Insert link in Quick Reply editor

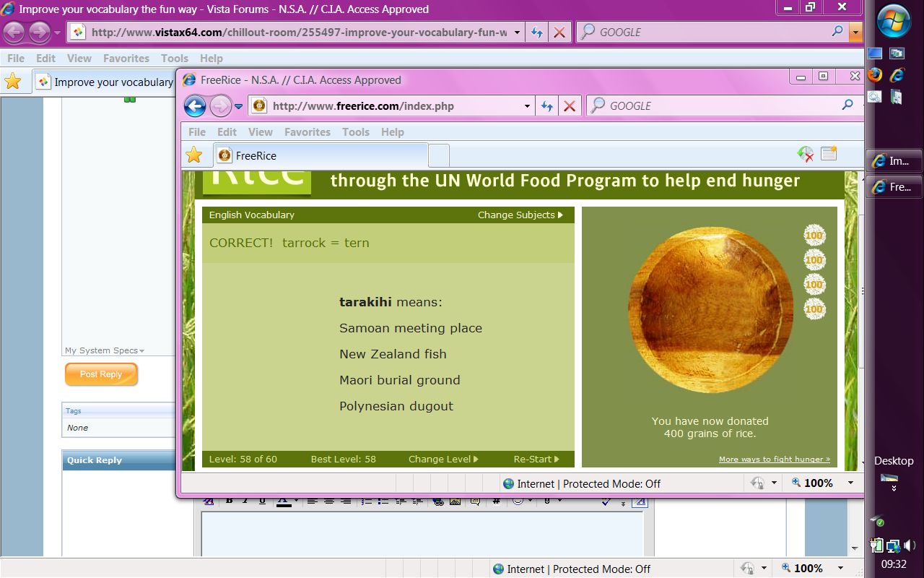(438, 500)
